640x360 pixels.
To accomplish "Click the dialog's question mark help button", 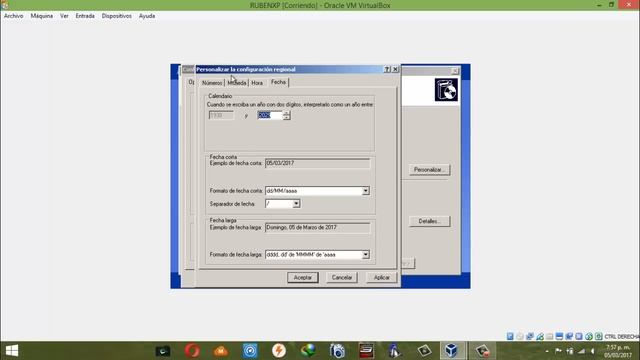I will [387, 69].
